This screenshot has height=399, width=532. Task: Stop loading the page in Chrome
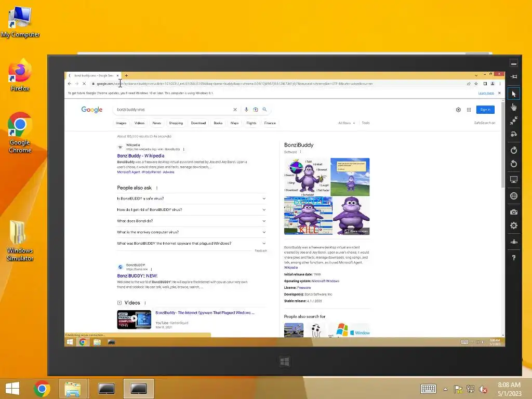[84, 84]
